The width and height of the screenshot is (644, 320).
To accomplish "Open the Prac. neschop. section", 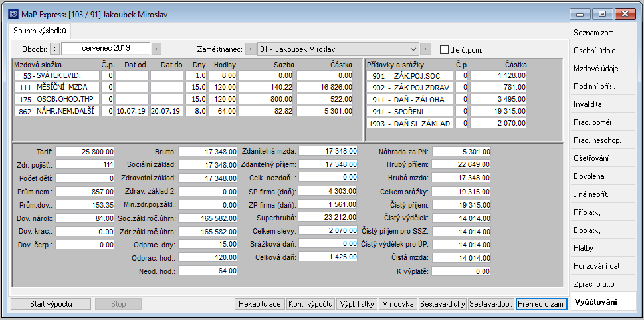I will click(603, 140).
